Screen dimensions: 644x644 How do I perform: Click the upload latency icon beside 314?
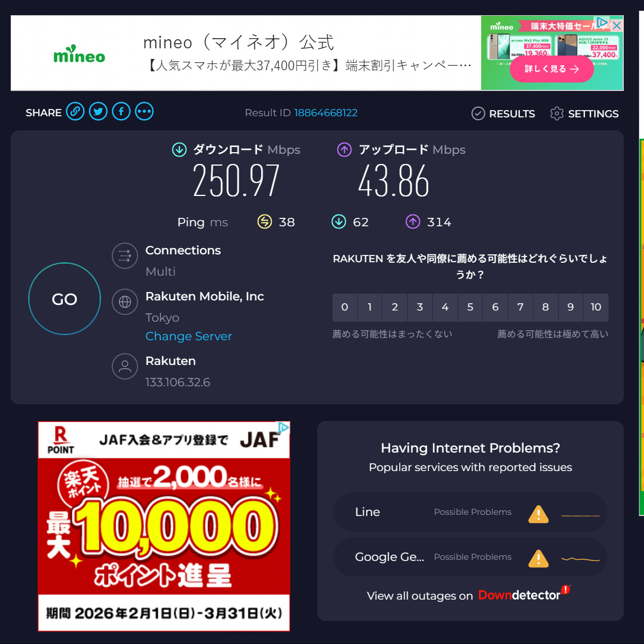point(413,221)
